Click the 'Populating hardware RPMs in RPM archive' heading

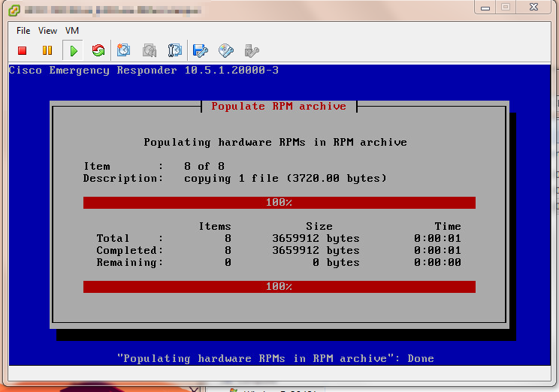coord(275,143)
